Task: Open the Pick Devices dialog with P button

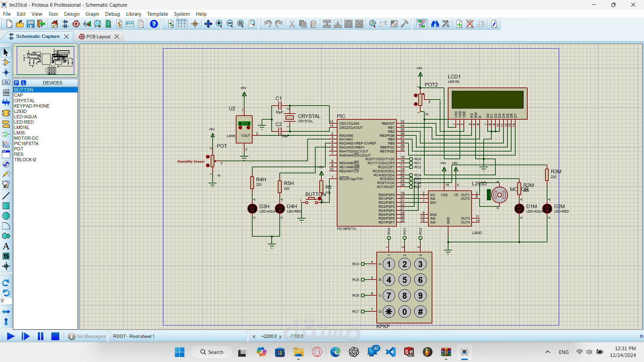Action: [x=17, y=82]
